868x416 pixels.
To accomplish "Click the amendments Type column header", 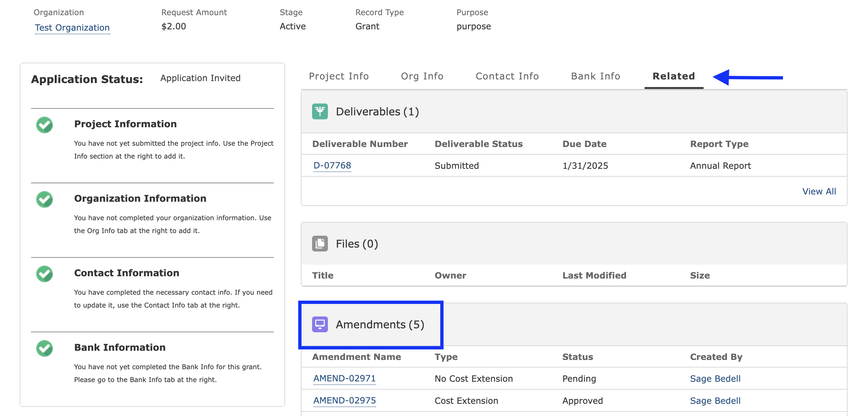I will [x=446, y=357].
